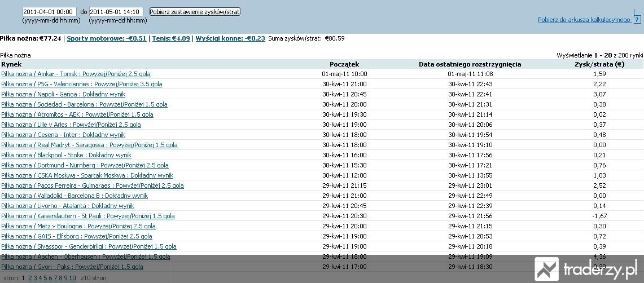The image size is (644, 283).
Task: Go to results page 10
Action: (72, 278)
